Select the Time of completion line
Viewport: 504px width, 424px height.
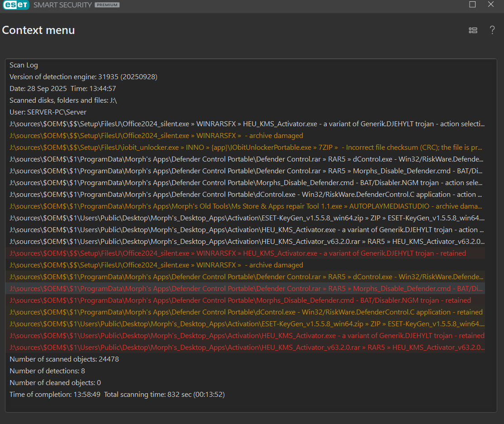117,395
